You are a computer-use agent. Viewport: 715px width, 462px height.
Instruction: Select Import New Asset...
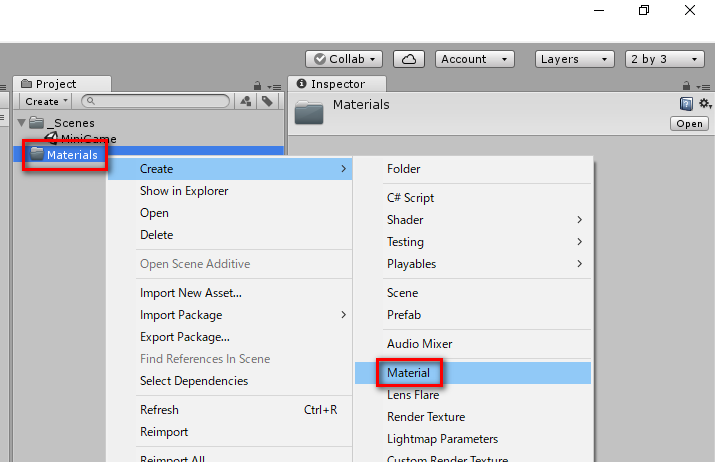point(230,293)
